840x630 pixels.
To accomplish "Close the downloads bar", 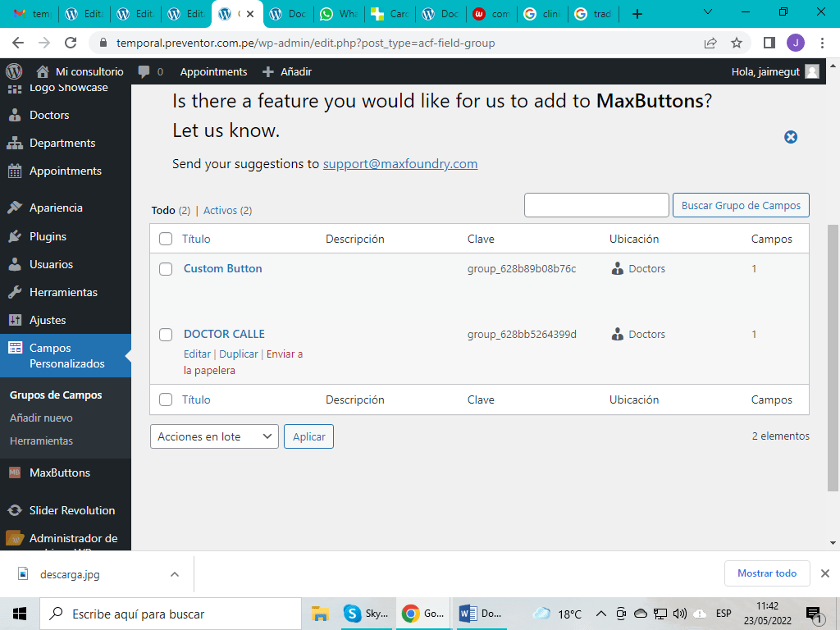I will (x=825, y=573).
